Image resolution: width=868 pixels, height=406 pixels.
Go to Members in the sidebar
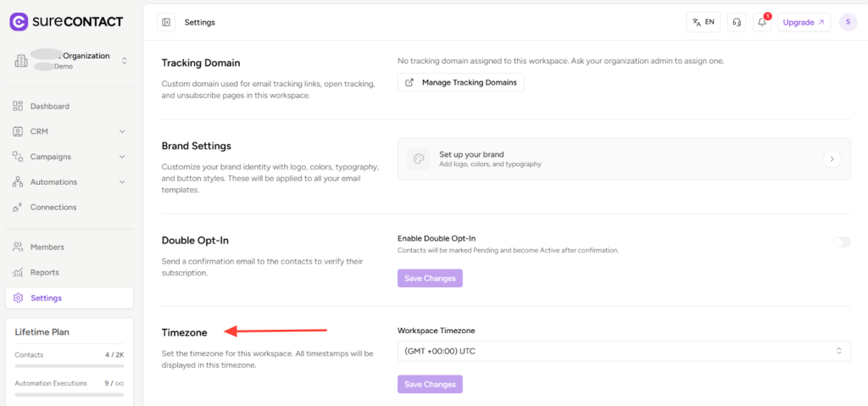pyautogui.click(x=47, y=247)
